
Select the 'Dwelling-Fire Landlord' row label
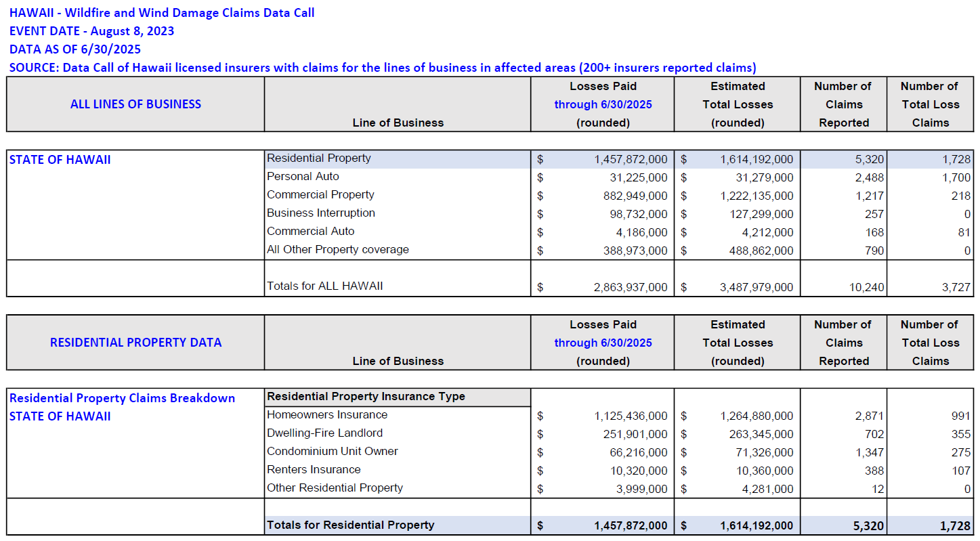[x=324, y=433]
